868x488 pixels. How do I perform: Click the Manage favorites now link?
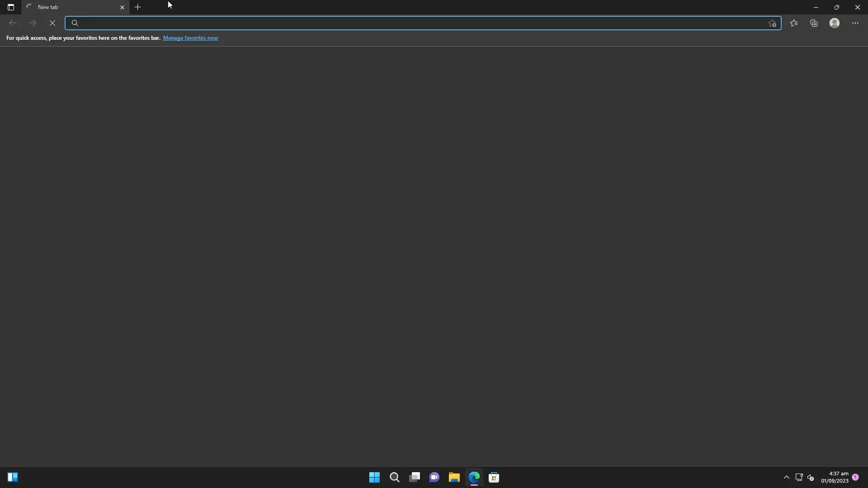(x=190, y=38)
